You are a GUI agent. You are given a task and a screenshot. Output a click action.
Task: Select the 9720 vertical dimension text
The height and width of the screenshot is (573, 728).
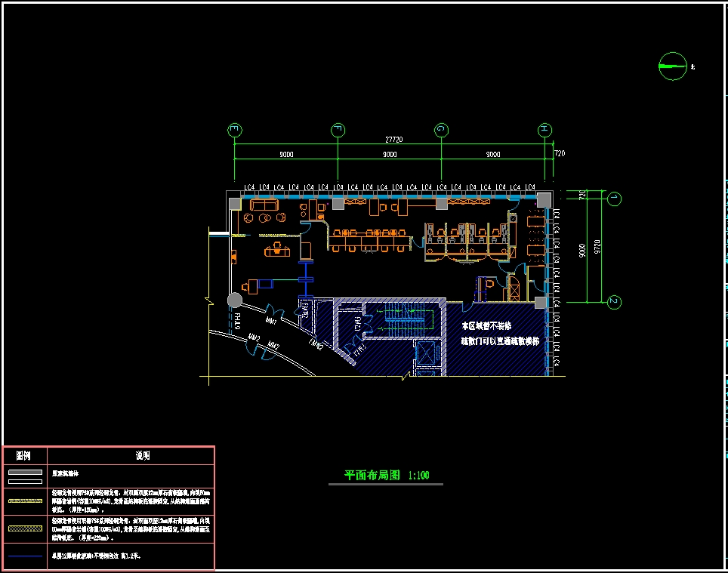(597, 245)
